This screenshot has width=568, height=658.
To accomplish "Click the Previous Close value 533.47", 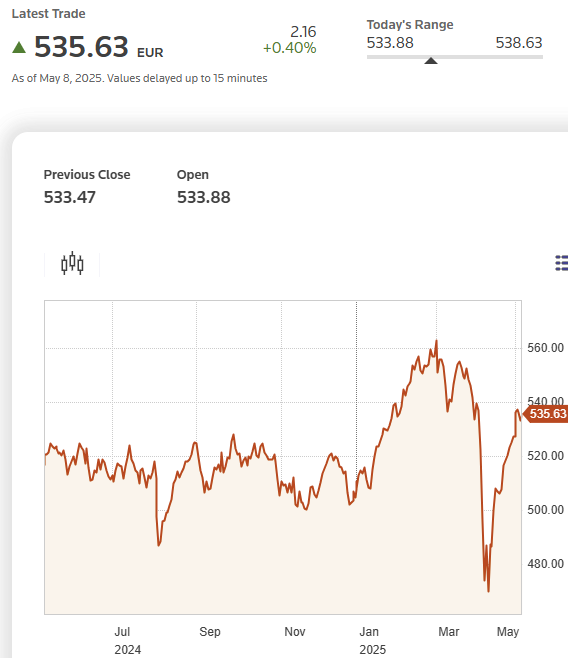I will click(x=70, y=197).
